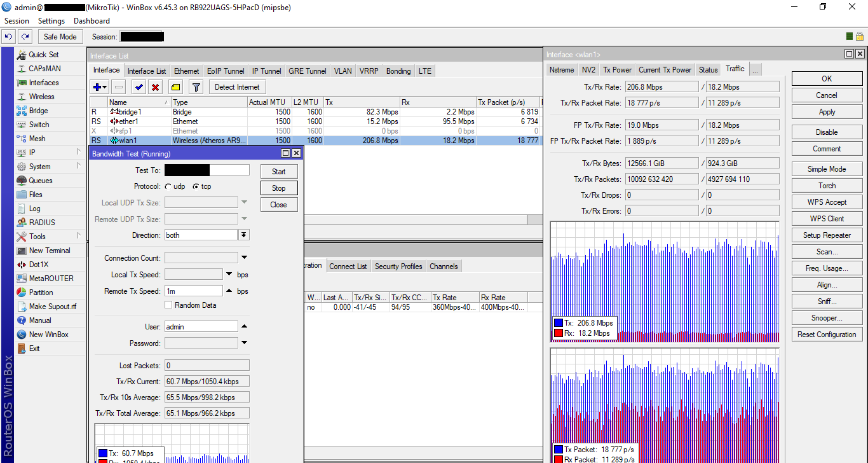Click the Apply button in wlan1 window
The width and height of the screenshot is (868, 463).
(827, 112)
